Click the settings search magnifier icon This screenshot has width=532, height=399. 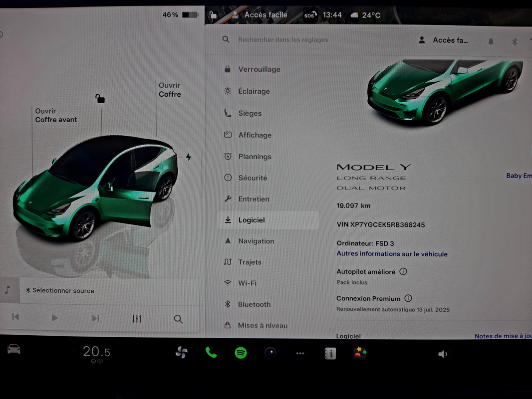(226, 39)
